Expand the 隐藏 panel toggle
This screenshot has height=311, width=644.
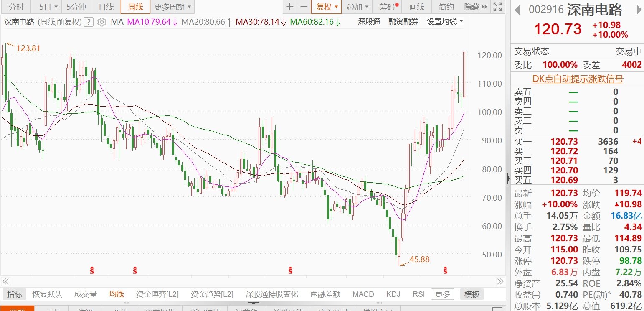[476, 7]
